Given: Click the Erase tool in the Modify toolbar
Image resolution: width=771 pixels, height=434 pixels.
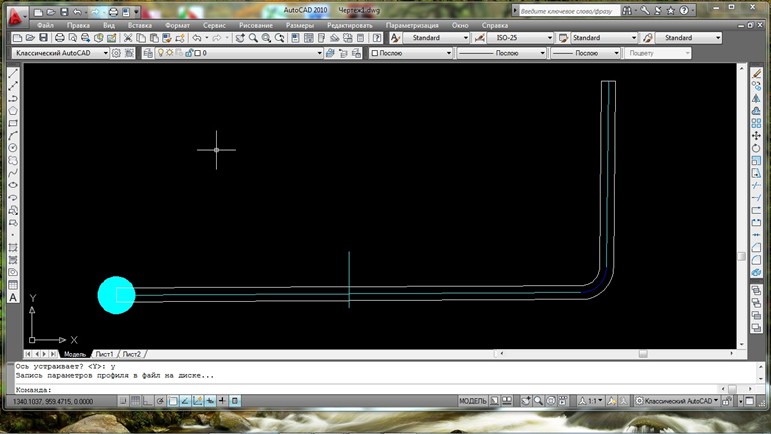Looking at the screenshot, I should click(x=756, y=73).
